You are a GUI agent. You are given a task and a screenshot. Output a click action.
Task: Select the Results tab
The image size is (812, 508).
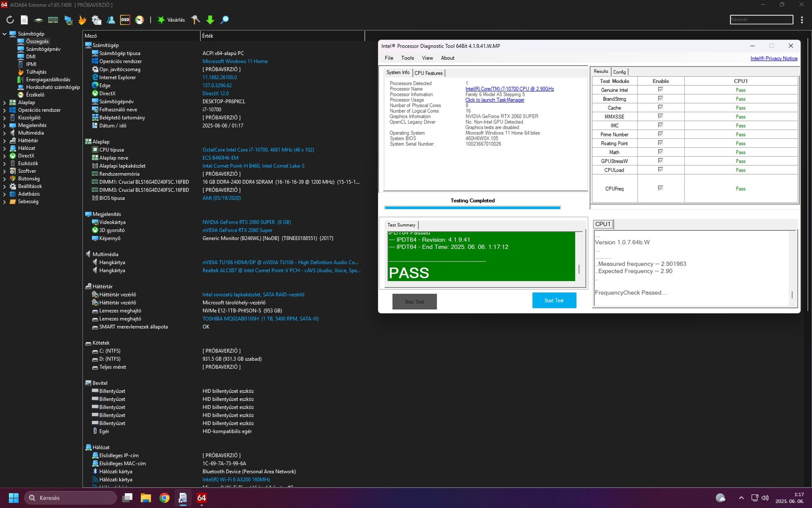[x=601, y=71]
